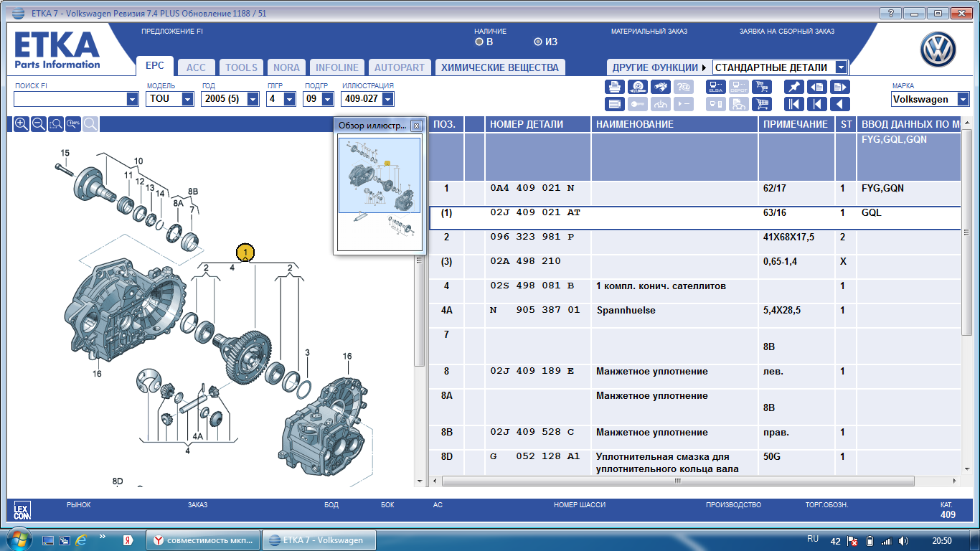Image resolution: width=980 pixels, height=551 pixels.
Task: Switch to the NORA tab
Action: pos(287,67)
